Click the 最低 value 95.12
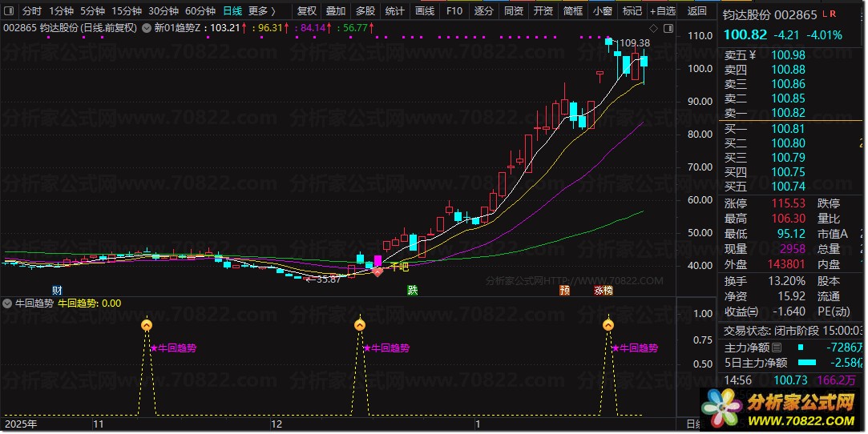 coord(792,234)
